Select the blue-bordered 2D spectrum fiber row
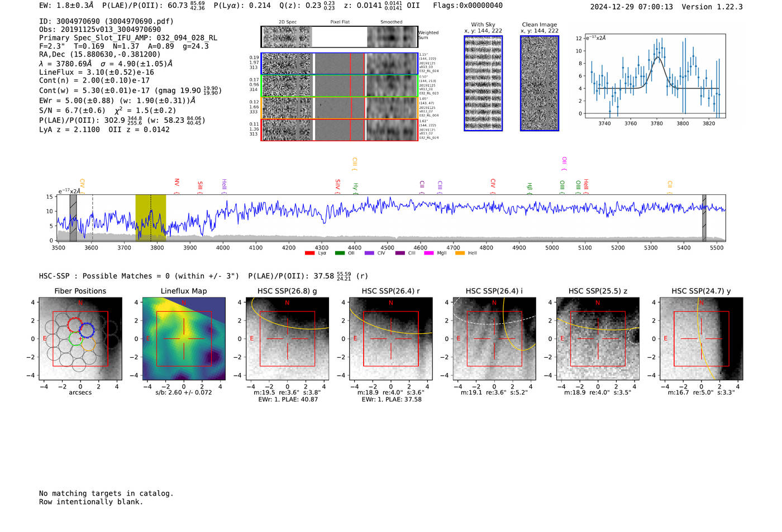Image resolution: width=782 pixels, height=532 pixels. point(339,64)
